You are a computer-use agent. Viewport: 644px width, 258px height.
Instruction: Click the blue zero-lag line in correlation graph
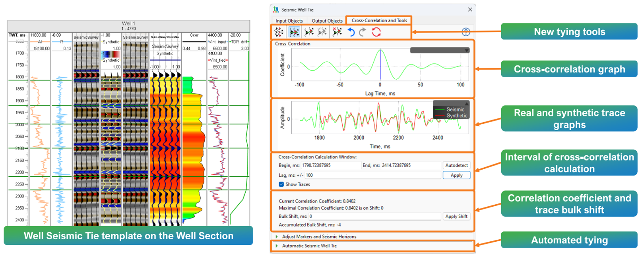[x=380, y=64]
